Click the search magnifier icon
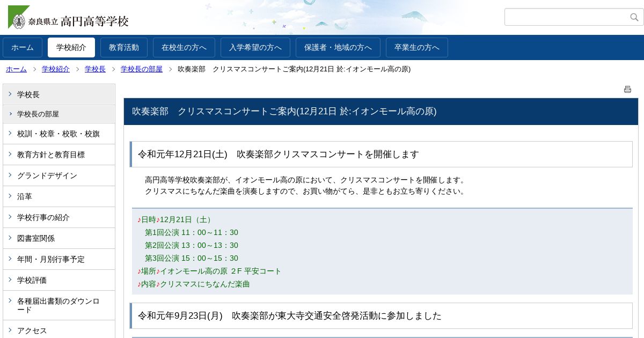 point(634,17)
